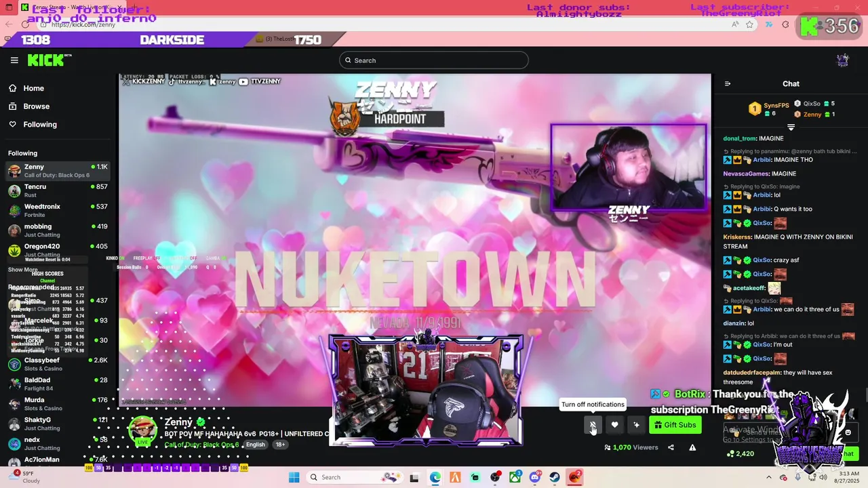Screen dimensions: 868x488
Task: Open Ac7ionMan recommended channel
Action: tap(58, 462)
